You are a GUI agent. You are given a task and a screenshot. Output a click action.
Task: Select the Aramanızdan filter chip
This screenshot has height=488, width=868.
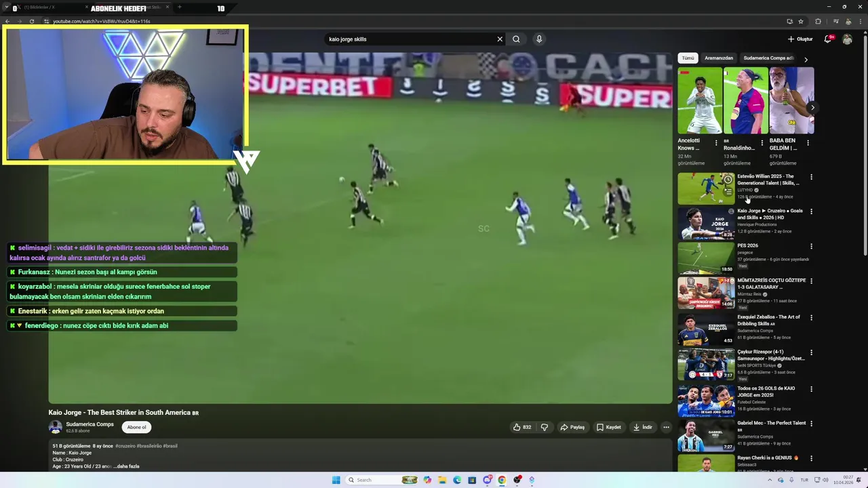coord(719,58)
